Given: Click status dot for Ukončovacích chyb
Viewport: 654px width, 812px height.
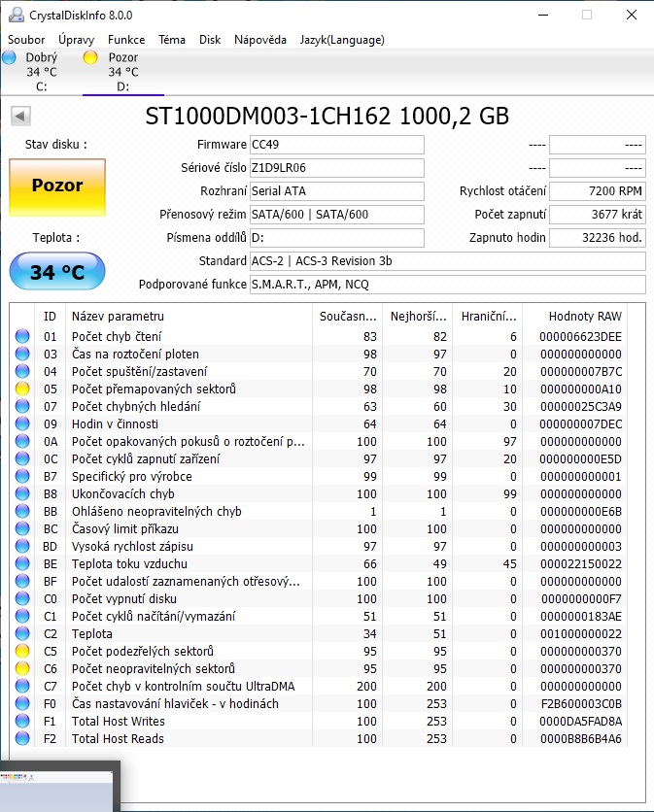Looking at the screenshot, I should 22,493.
